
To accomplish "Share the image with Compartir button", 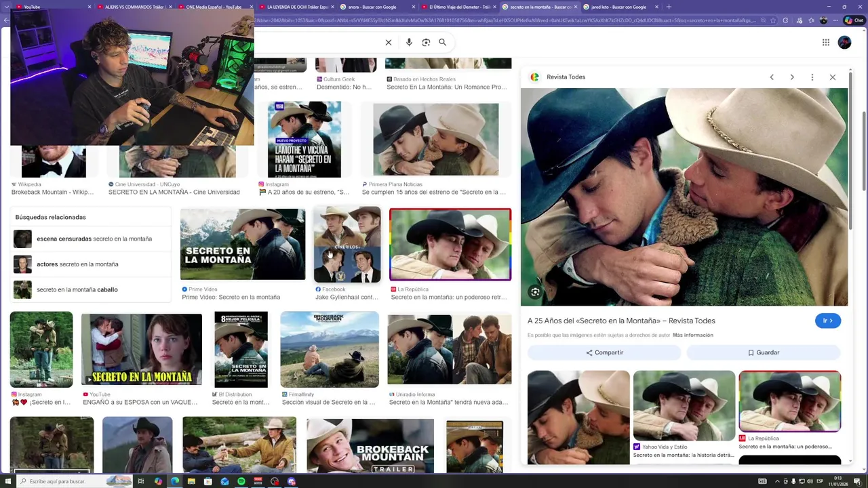I will 604,352.
